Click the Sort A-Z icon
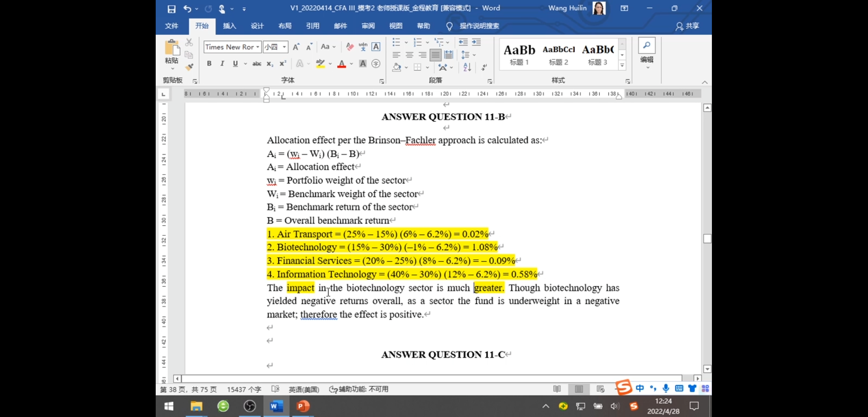 point(467,67)
